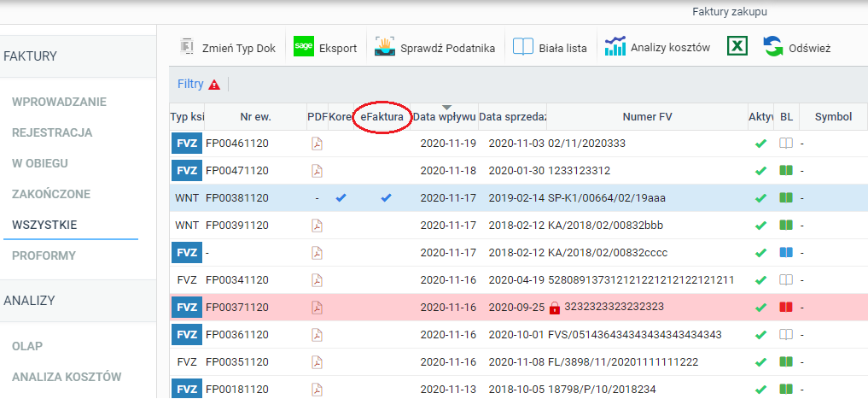
Task: Select the WSZYSTKIE sidebar section
Action: tap(44, 225)
